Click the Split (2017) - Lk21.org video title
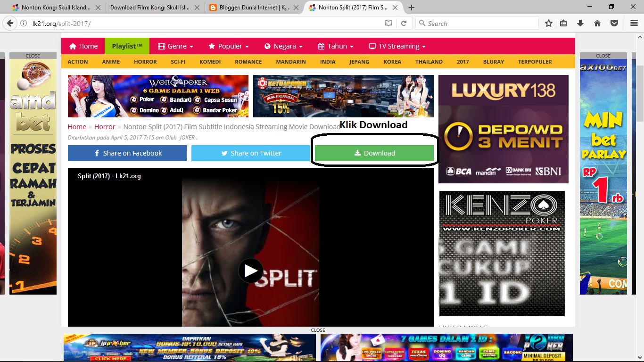644x362 pixels. 109,176
